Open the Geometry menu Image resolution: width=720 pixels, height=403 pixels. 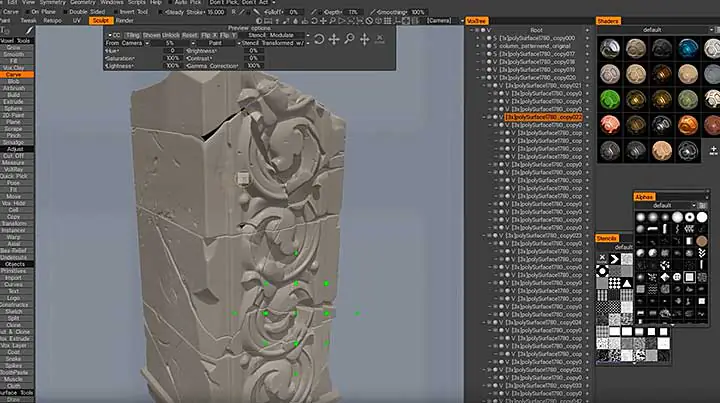(x=83, y=2)
